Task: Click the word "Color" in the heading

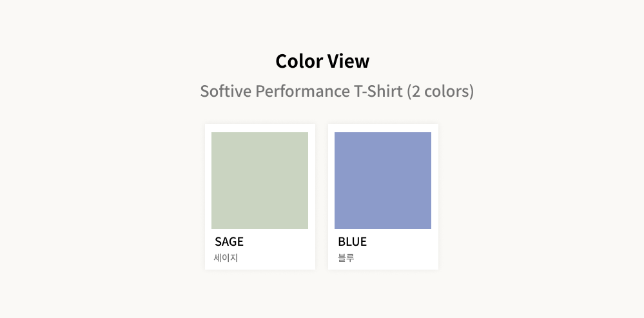Action: [298, 61]
